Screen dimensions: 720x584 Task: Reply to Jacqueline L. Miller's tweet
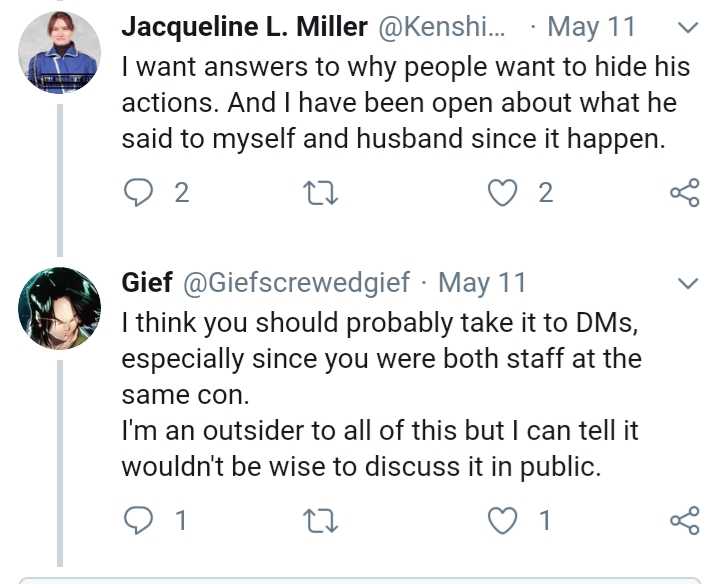tap(139, 192)
